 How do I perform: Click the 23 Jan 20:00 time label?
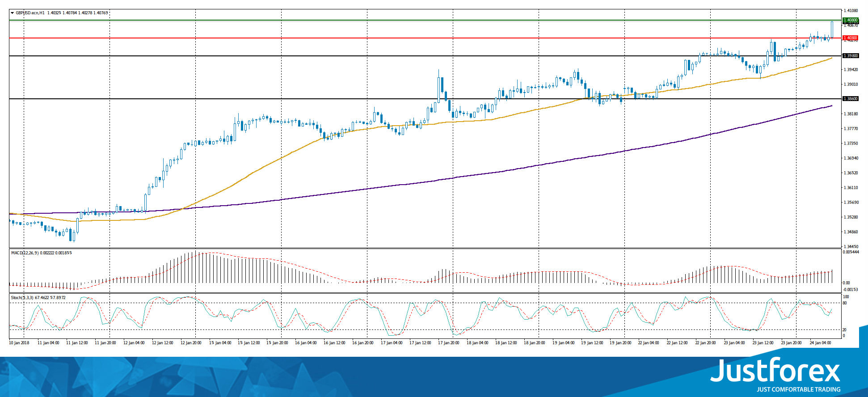(792, 343)
